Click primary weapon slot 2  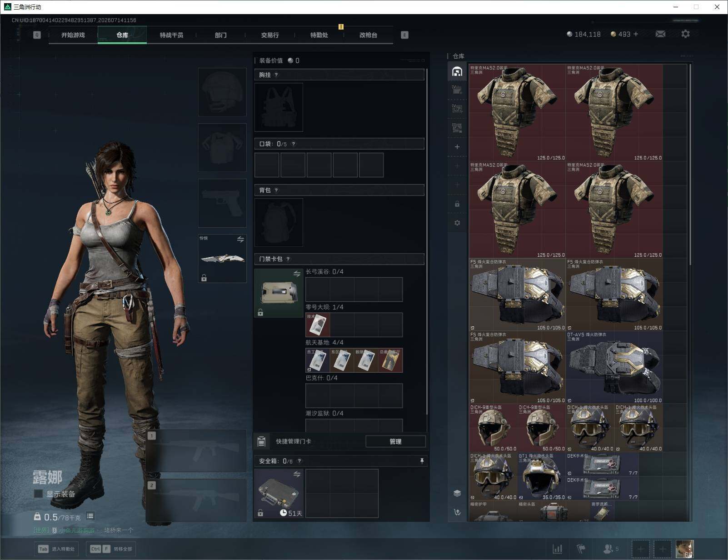click(196, 500)
